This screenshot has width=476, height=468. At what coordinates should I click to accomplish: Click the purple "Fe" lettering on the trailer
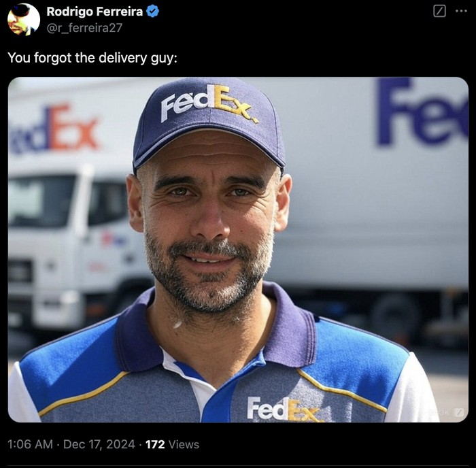422,112
